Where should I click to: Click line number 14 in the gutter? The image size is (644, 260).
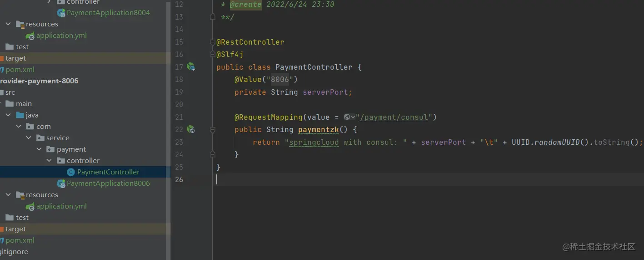coord(179,29)
